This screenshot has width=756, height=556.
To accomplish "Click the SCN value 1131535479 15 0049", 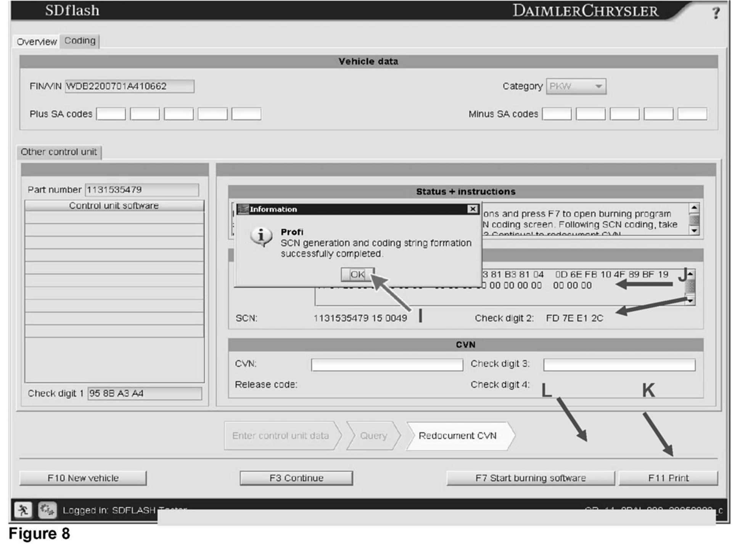I will [x=360, y=318].
